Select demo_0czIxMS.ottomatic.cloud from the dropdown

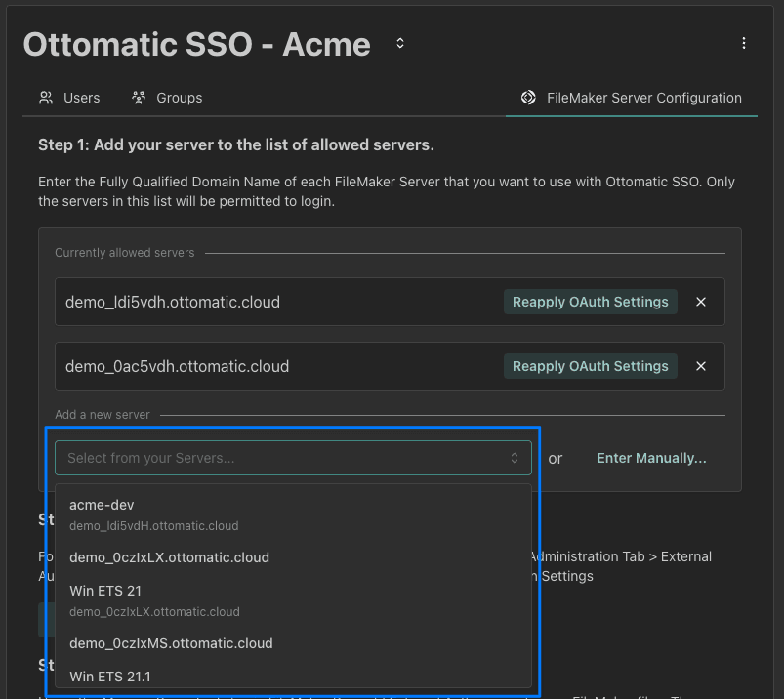tap(171, 643)
